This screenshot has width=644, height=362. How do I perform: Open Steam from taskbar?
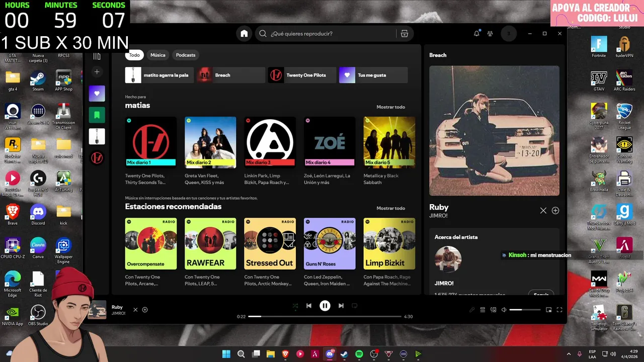[344, 354]
